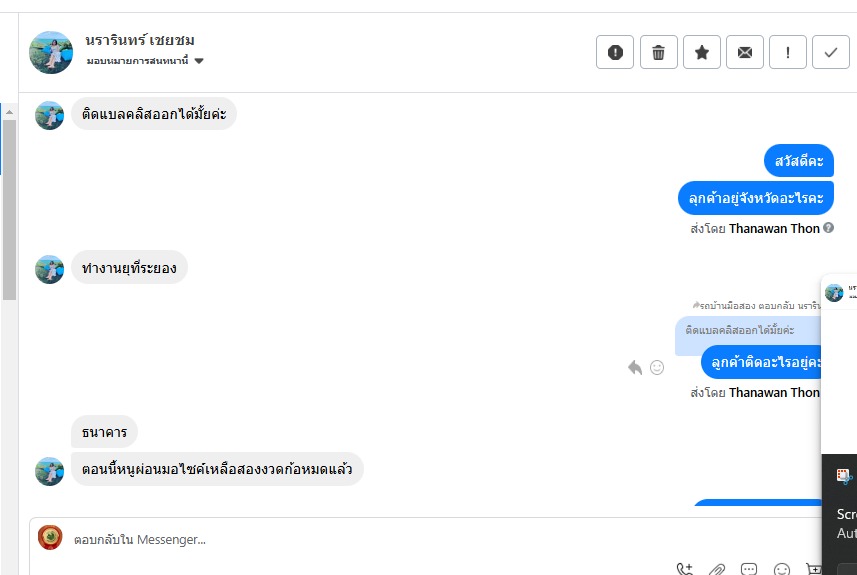Open saved replies speech bubble icon

[749, 569]
